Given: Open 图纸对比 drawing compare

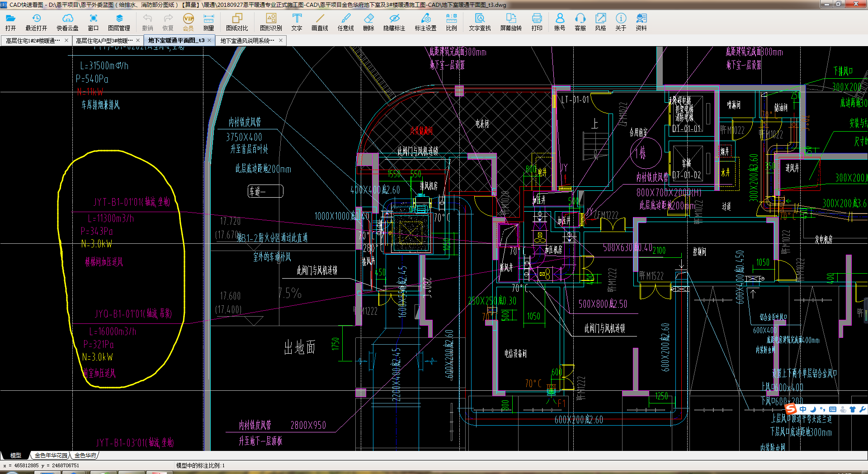Looking at the screenshot, I should point(237,22).
